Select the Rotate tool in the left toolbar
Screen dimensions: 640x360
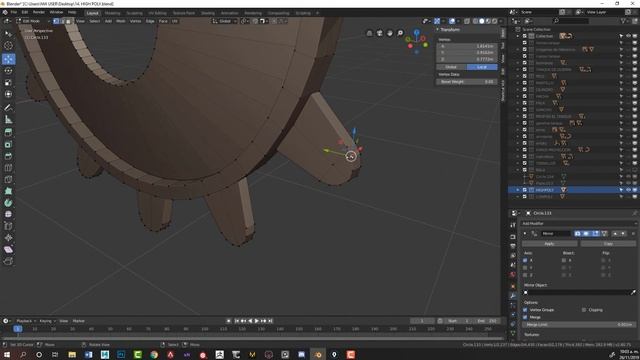8,71
